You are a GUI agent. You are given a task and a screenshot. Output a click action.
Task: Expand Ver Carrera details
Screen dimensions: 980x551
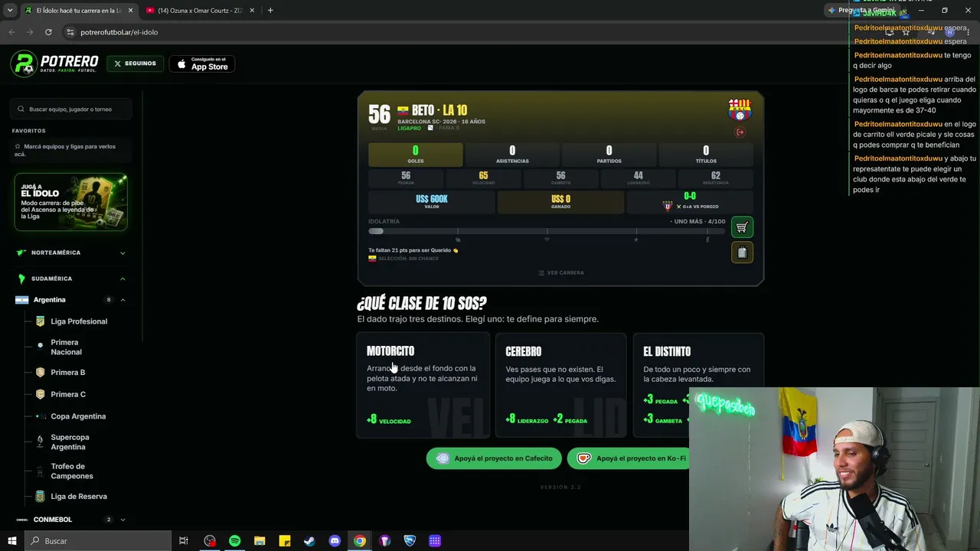(x=560, y=272)
